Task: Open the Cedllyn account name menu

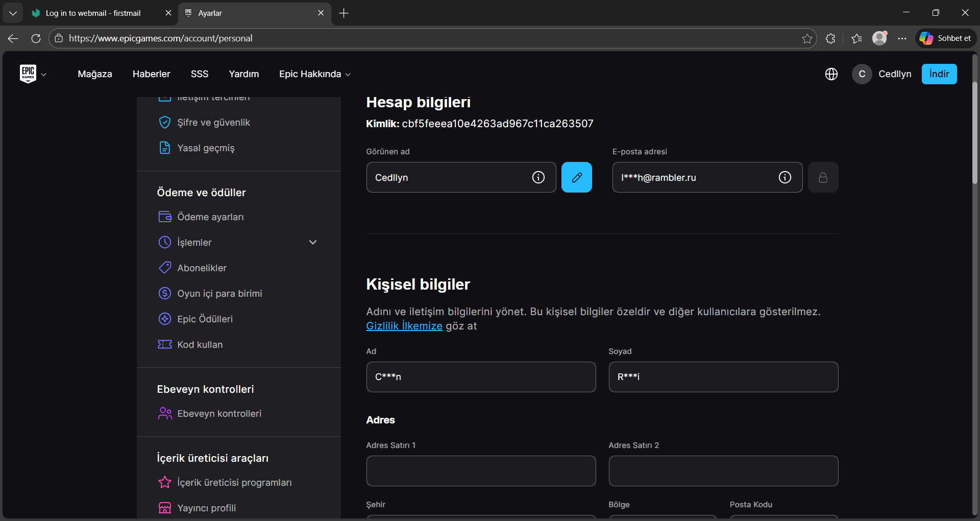Action: [x=895, y=74]
